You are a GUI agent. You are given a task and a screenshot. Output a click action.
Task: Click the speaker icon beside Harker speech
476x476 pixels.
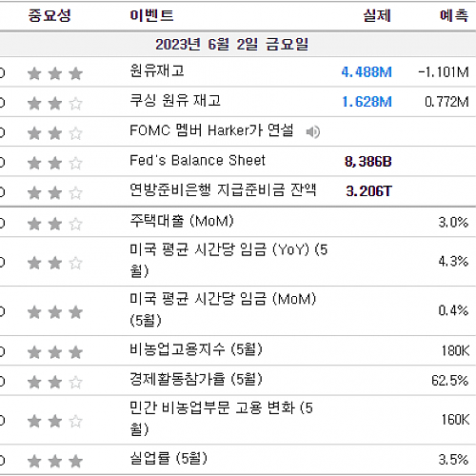click(313, 131)
